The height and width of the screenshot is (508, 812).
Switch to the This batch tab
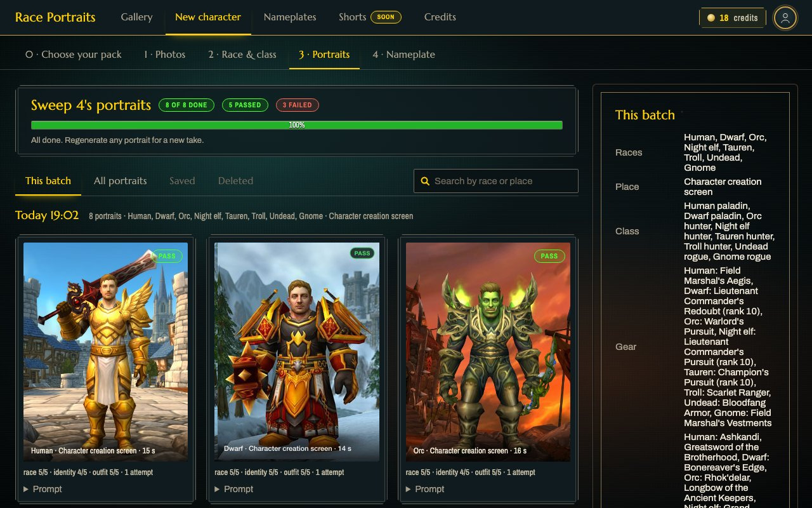pyautogui.click(x=48, y=181)
